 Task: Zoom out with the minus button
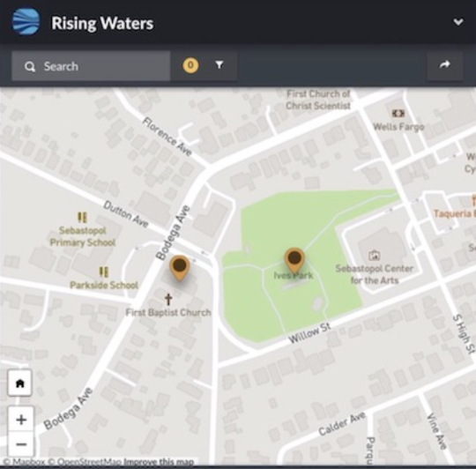(21, 444)
